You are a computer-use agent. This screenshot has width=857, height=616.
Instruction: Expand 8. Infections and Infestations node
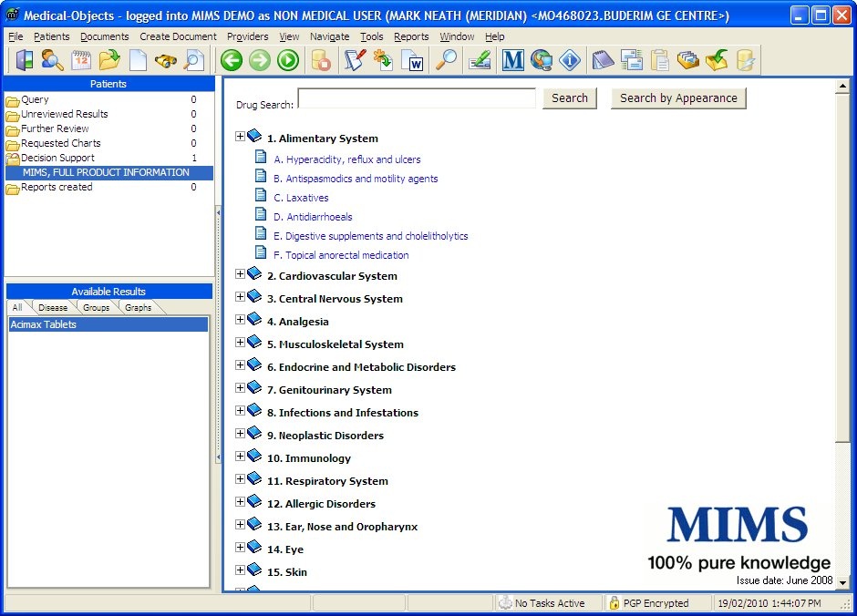[x=240, y=411]
